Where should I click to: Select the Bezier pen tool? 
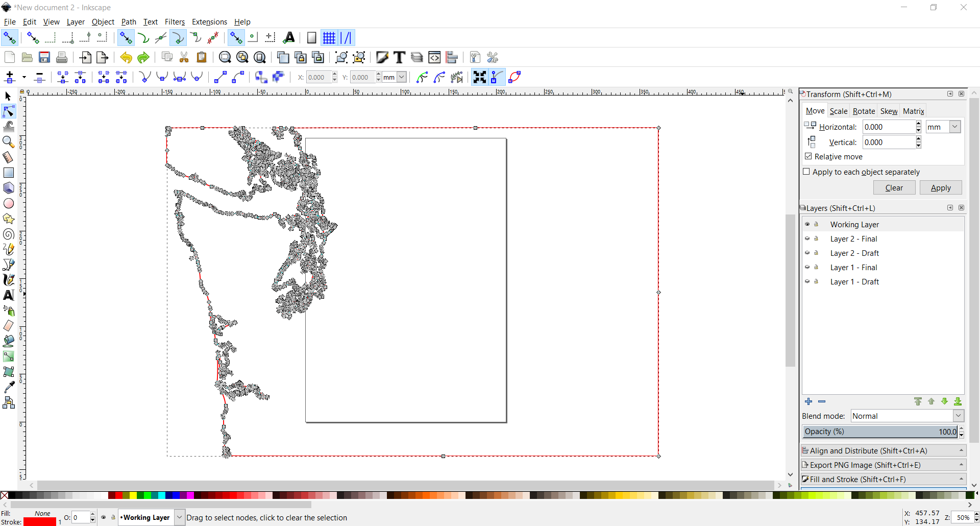[9, 265]
